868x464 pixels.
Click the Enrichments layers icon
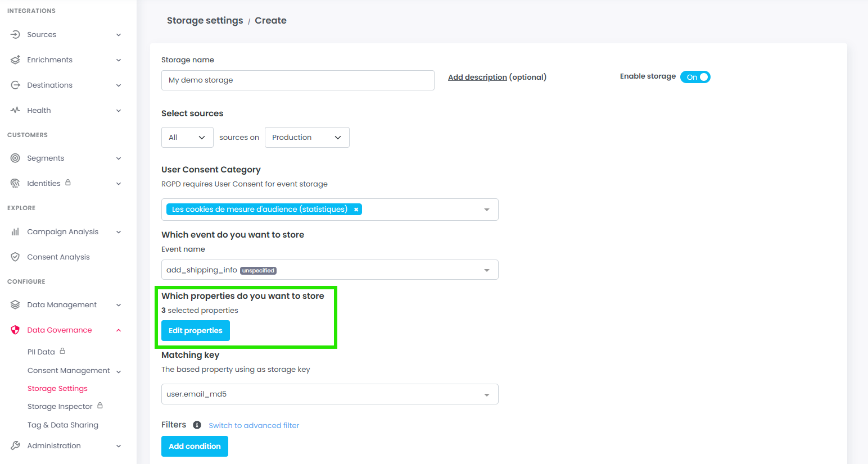pyautogui.click(x=15, y=60)
